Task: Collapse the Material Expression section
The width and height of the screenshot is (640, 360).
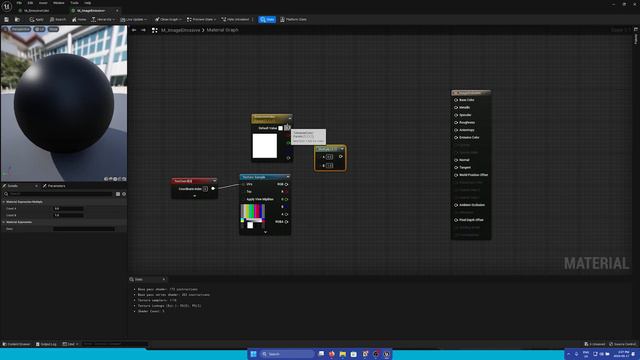Action: click(x=4, y=222)
